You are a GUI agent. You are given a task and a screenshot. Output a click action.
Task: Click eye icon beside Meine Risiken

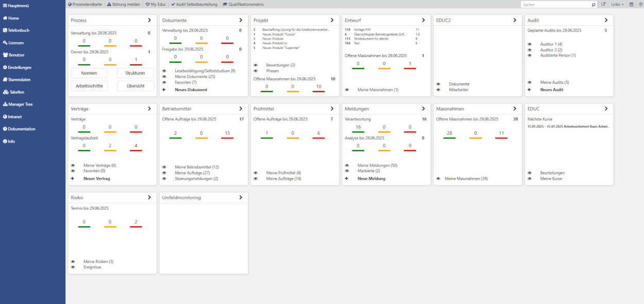(73, 261)
